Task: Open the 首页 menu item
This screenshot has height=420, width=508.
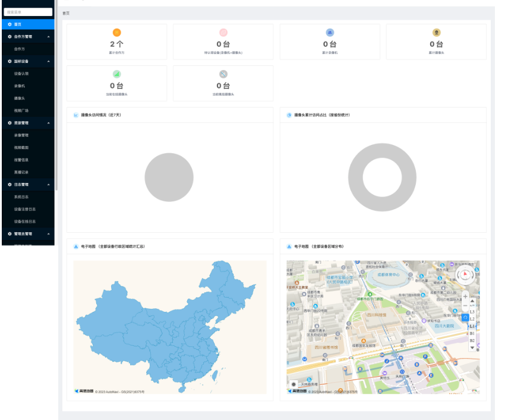Action: coord(18,24)
